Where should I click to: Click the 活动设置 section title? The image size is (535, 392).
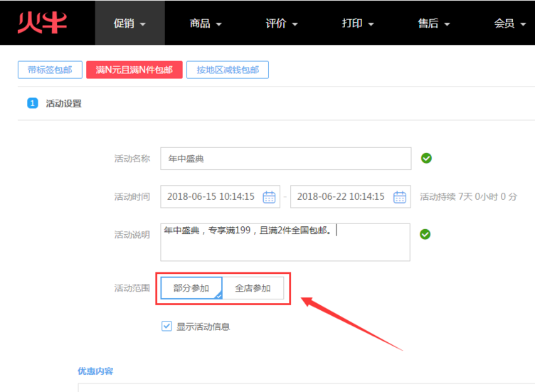(x=64, y=103)
